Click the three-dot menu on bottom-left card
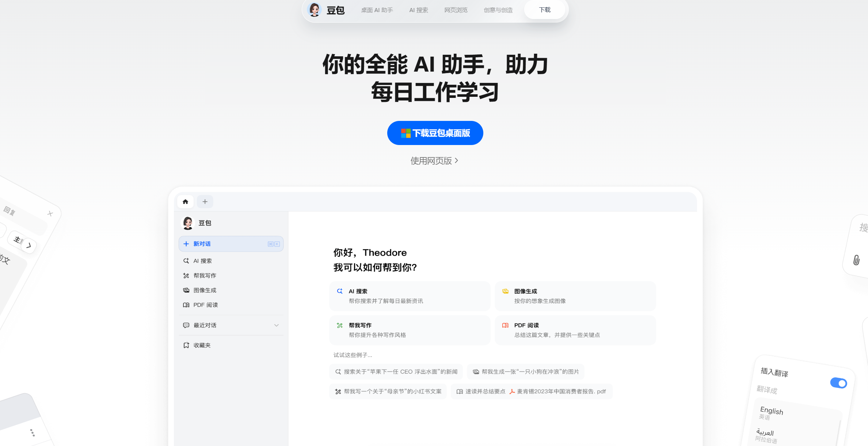The image size is (868, 446). pyautogui.click(x=33, y=433)
